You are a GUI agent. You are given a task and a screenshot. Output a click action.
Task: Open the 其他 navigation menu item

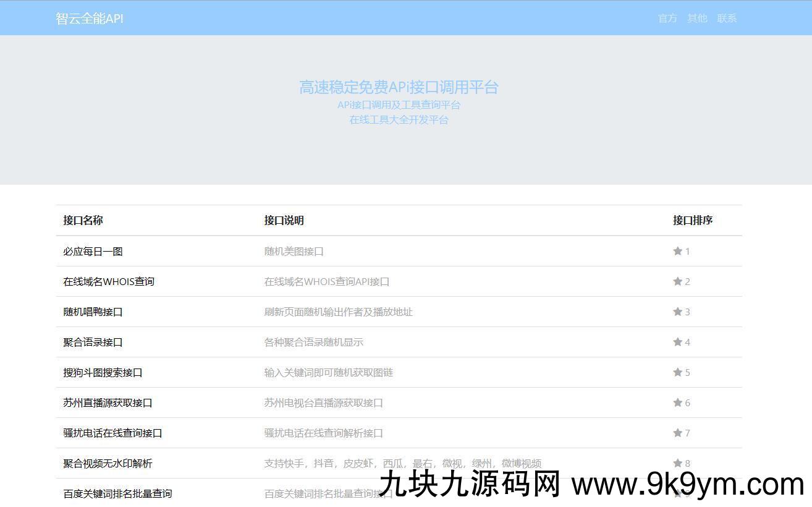(697, 19)
